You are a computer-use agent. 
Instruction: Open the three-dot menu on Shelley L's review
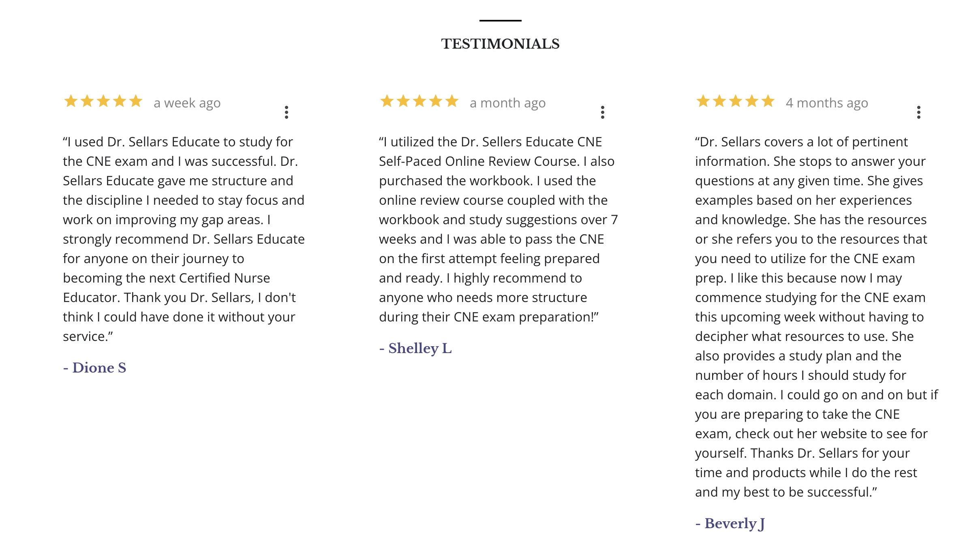coord(603,112)
